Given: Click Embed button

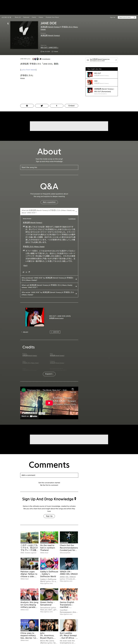Looking at the screenshot, I should [71, 106].
